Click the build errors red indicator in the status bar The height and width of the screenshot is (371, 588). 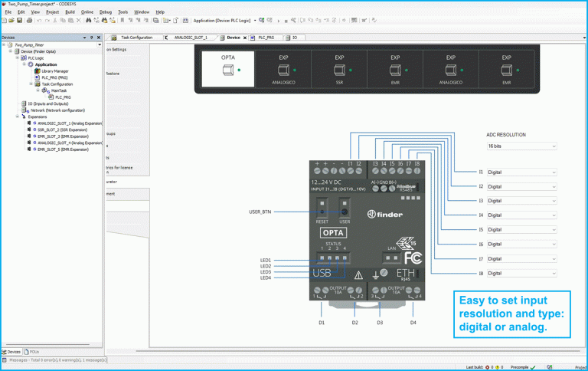(x=487, y=367)
